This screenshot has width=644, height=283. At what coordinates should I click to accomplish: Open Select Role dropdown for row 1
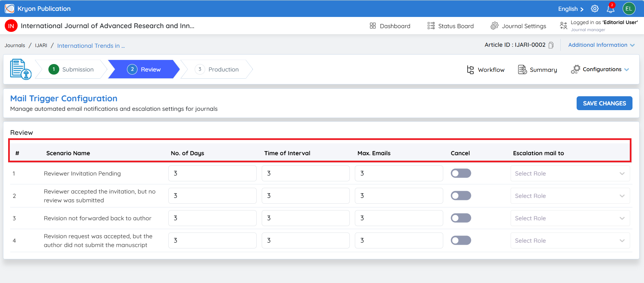pyautogui.click(x=570, y=174)
